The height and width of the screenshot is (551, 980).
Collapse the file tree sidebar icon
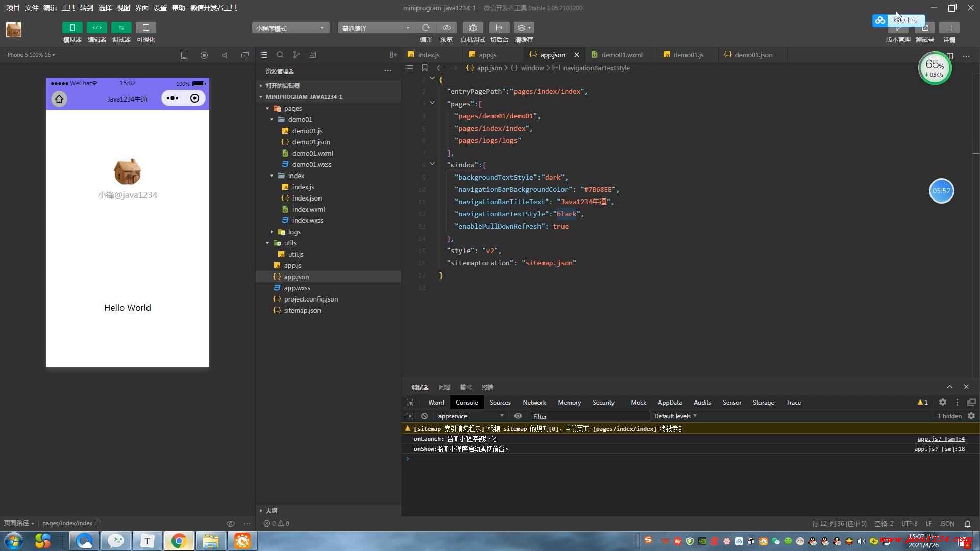coord(393,55)
